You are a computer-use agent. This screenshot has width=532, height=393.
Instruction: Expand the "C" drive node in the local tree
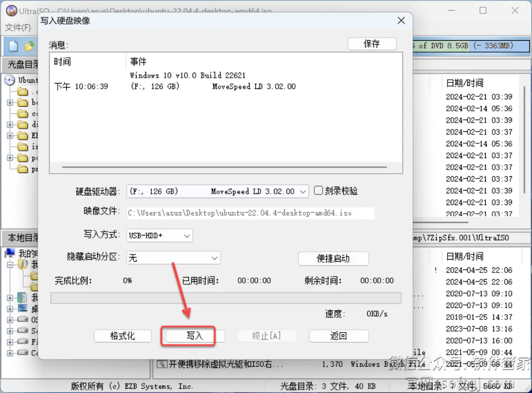pos(10,353)
